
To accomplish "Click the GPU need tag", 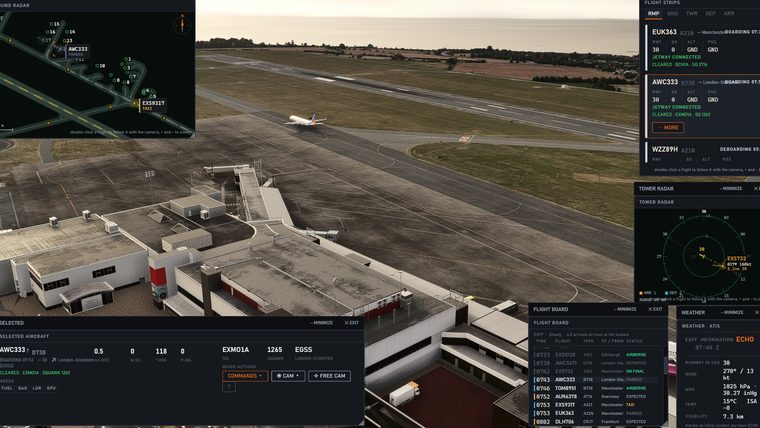I will pos(51,388).
